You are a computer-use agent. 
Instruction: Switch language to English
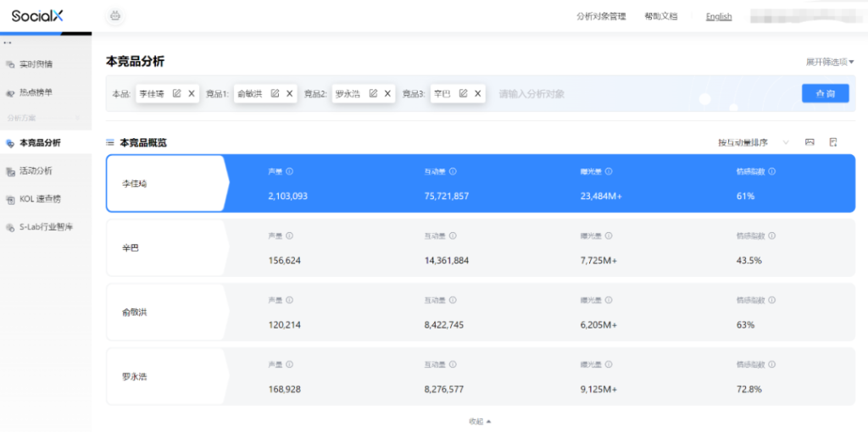click(x=719, y=17)
